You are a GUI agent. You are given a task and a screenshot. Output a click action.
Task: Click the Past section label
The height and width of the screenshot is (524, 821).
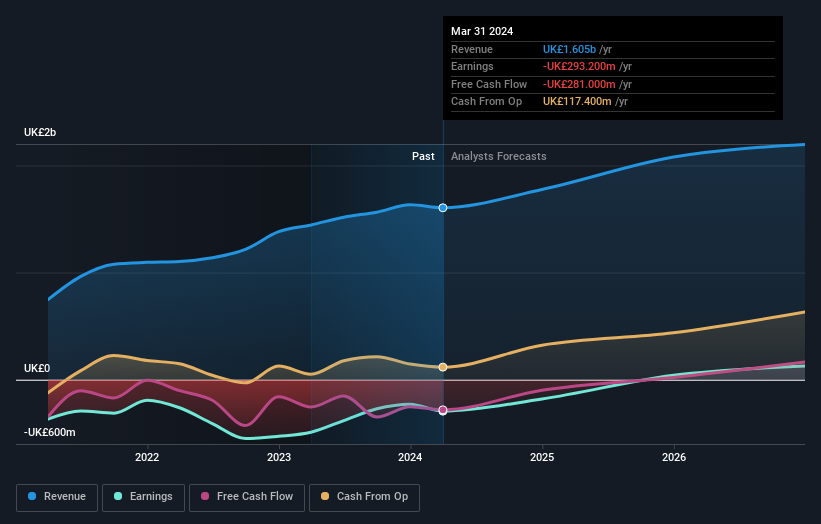[x=423, y=156]
